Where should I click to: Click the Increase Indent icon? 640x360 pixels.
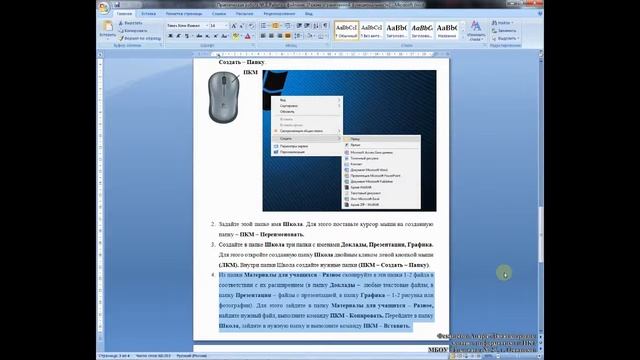(307, 26)
